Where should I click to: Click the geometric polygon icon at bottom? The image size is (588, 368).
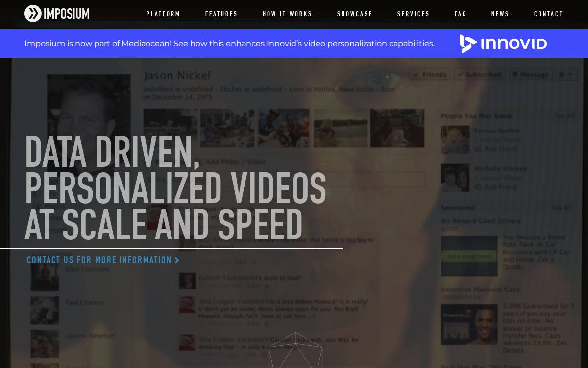coord(295,350)
